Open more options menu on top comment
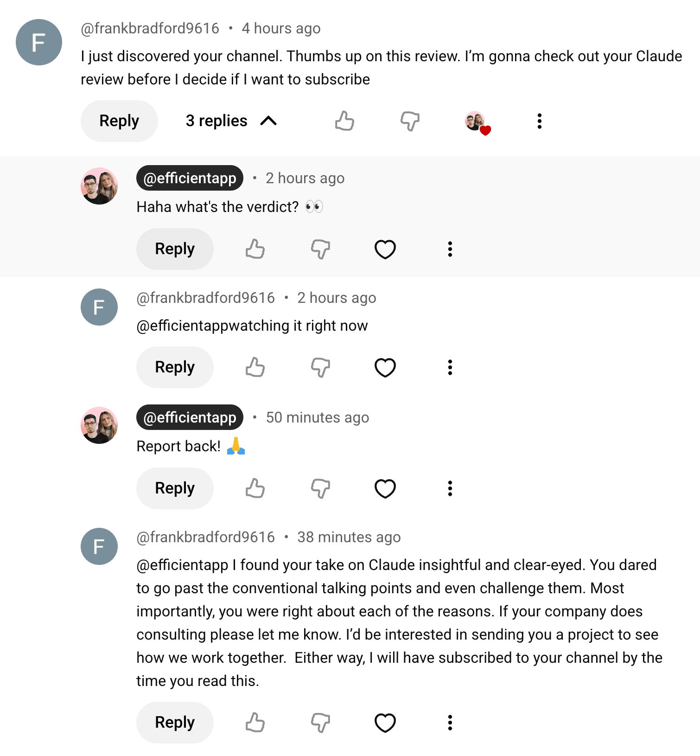Screen dimensions: 700x756 click(x=539, y=121)
